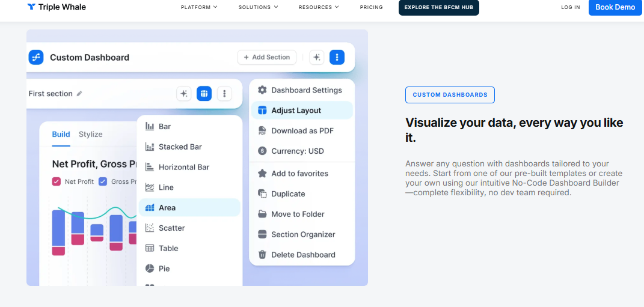Choose the Area chart type option

pos(189,208)
